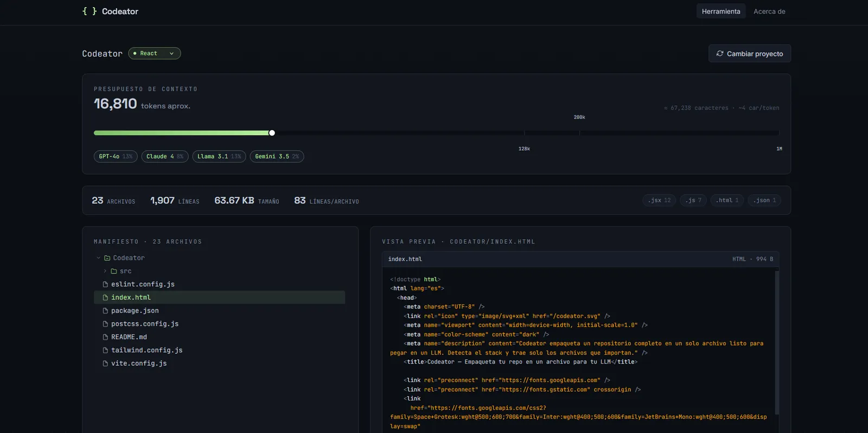868x433 pixels.
Task: Open the Herramienta tab
Action: pyautogui.click(x=721, y=11)
